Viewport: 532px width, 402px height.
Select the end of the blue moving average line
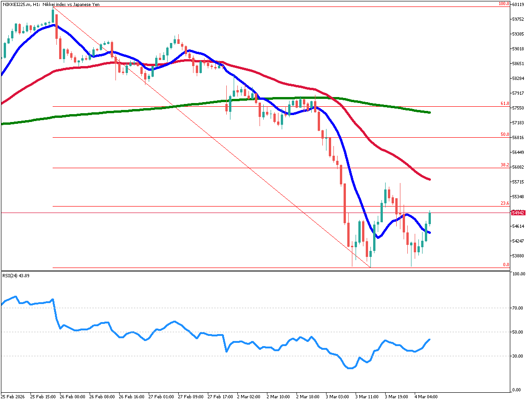click(429, 232)
